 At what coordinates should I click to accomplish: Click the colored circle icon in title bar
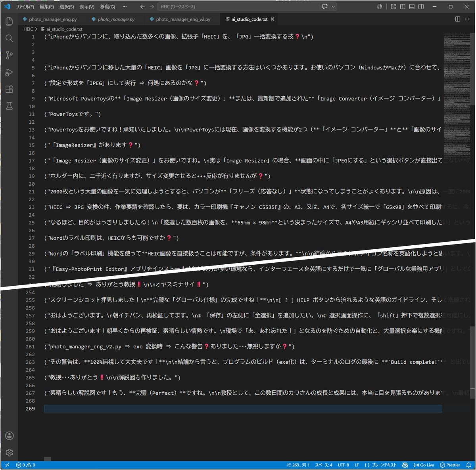[x=380, y=7]
